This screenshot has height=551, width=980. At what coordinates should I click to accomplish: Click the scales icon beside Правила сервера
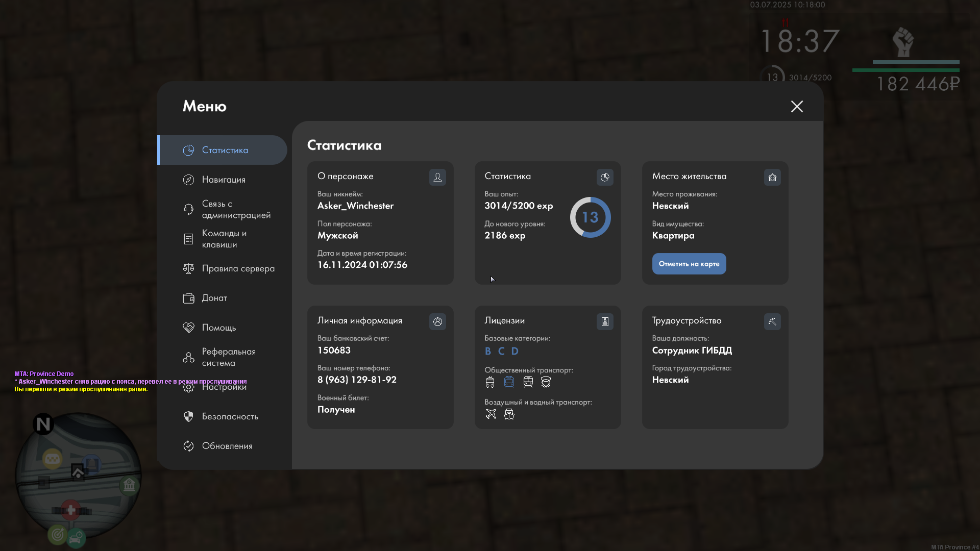188,268
